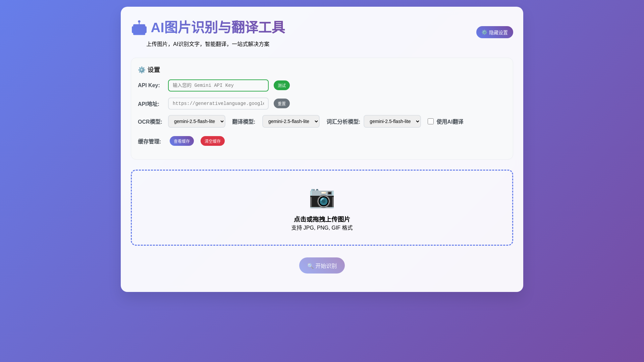The image size is (644, 362).
Task: Enable the 使用AI翻译 checkbox
Action: 431,121
